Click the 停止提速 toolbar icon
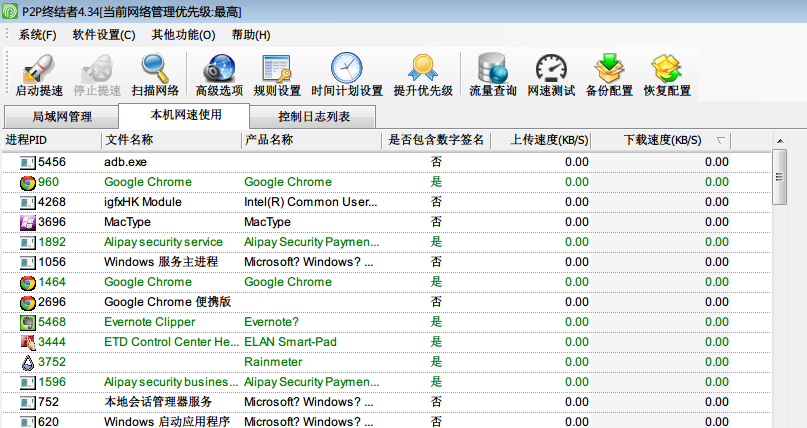Viewport: 807px width, 428px height. (97, 68)
